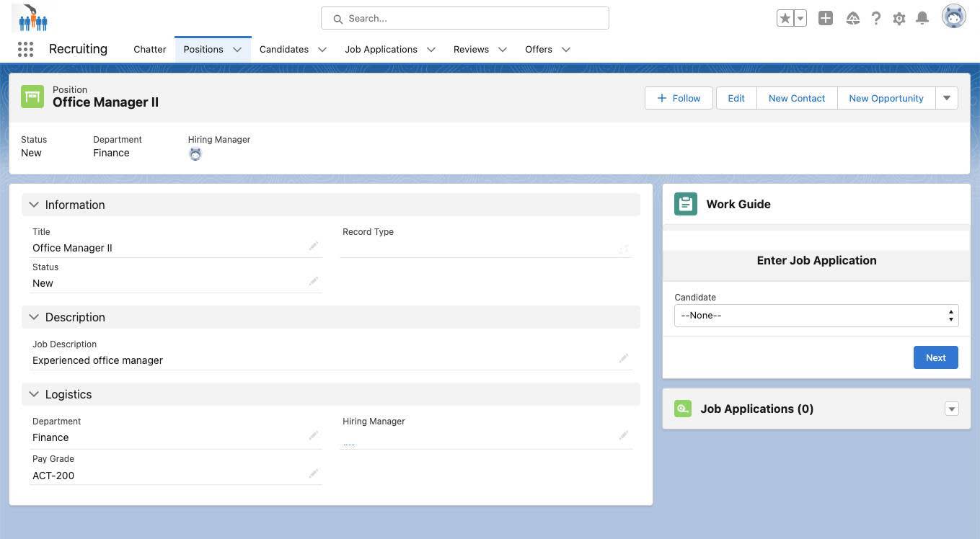Click the Record Type change icon

(x=624, y=249)
